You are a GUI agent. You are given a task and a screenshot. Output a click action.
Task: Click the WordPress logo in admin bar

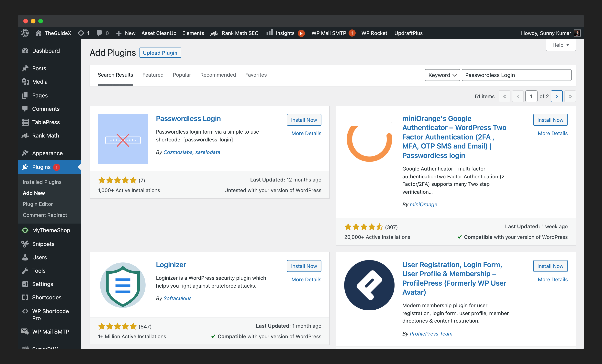(x=25, y=33)
